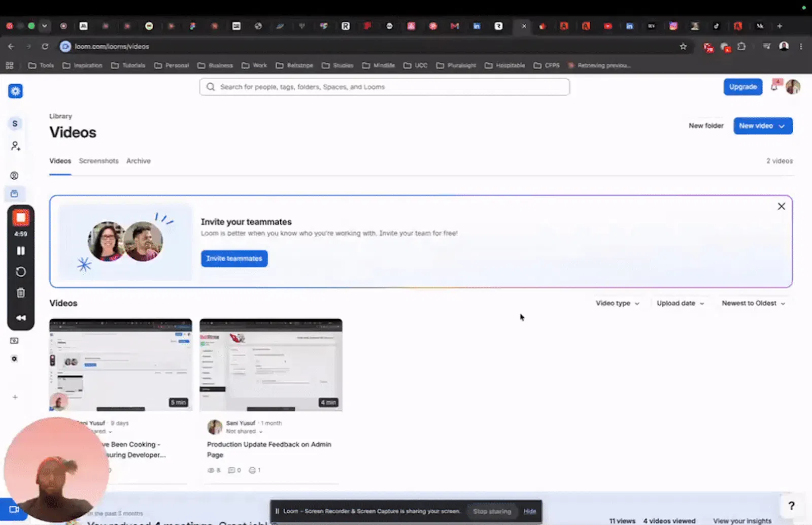This screenshot has width=812, height=525.
Task: Open the Mindlife bookmarks folder
Action: pos(379,65)
